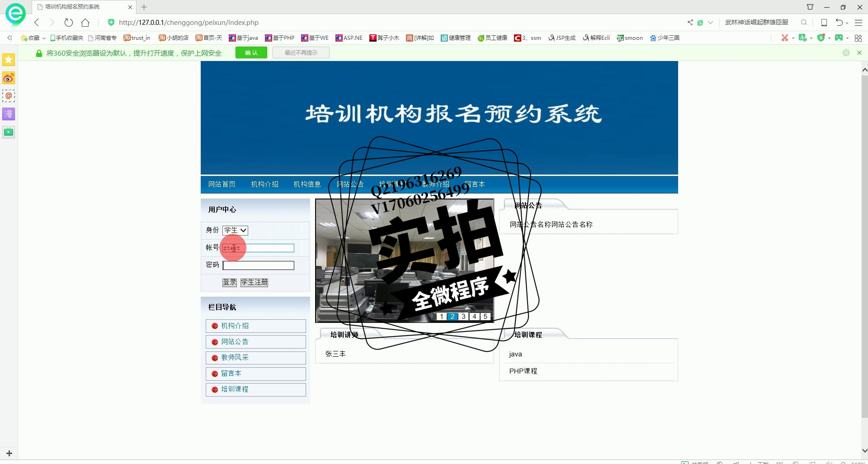Open 机构介绍 in top navigation bar

point(265,185)
